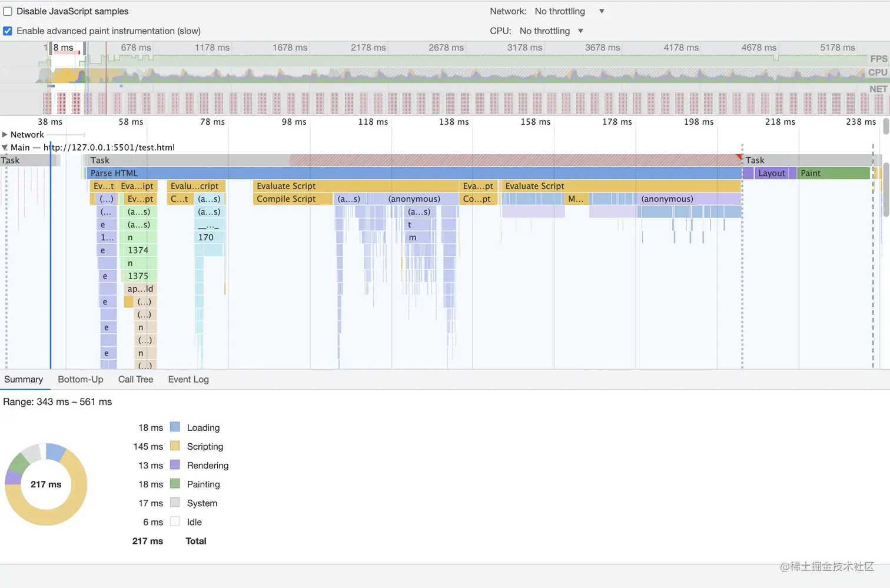Click the Scripting color swatch
This screenshot has width=890, height=588.
175,446
